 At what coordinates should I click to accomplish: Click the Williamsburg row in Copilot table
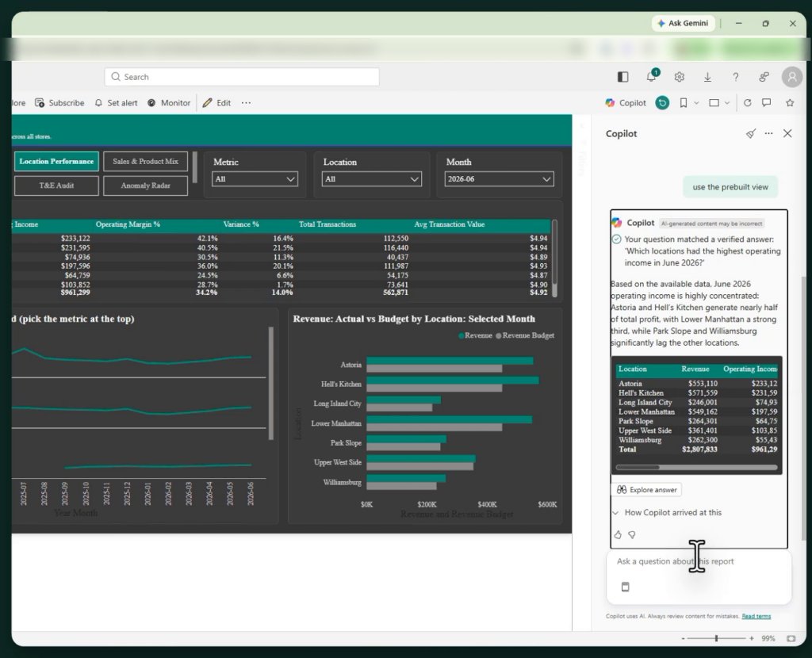click(x=698, y=440)
